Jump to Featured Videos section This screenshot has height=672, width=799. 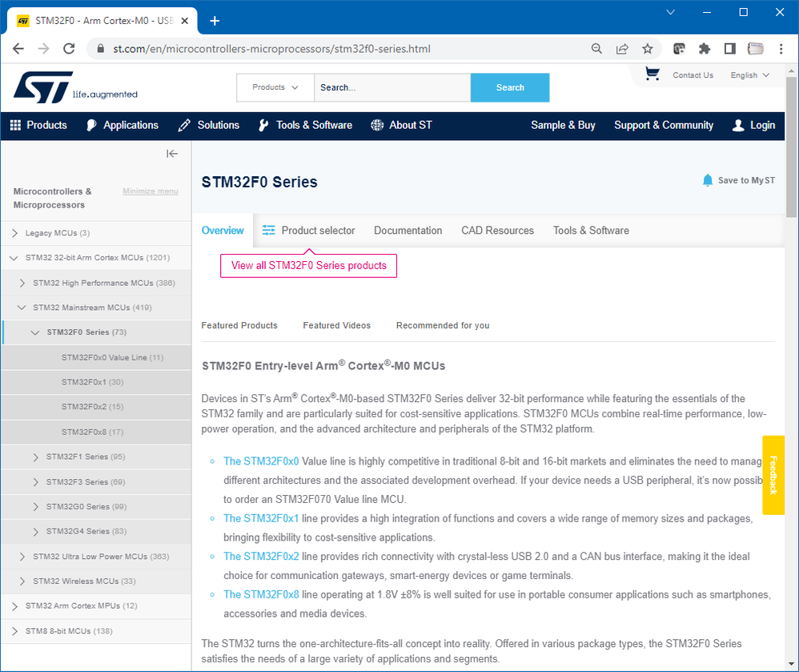(x=337, y=325)
